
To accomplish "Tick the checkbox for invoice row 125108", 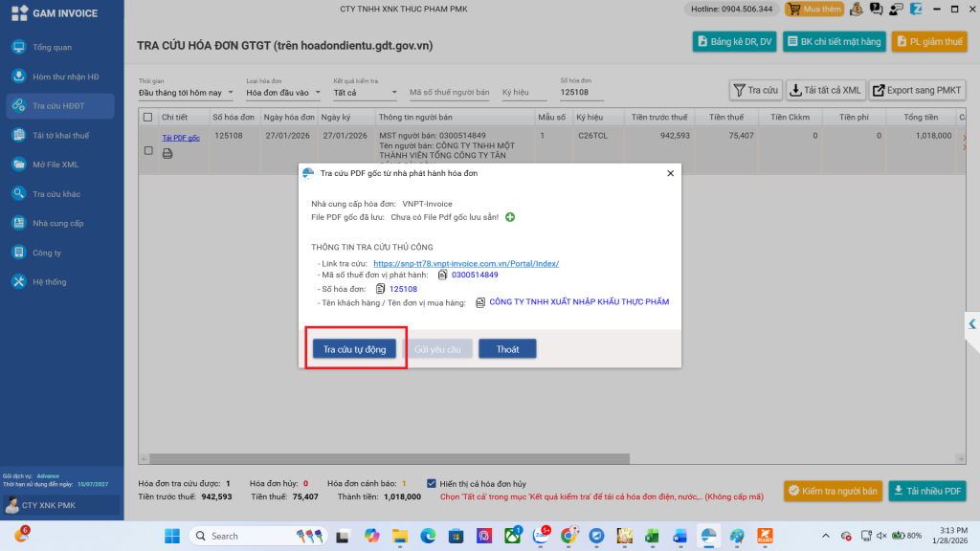I will [x=147, y=150].
